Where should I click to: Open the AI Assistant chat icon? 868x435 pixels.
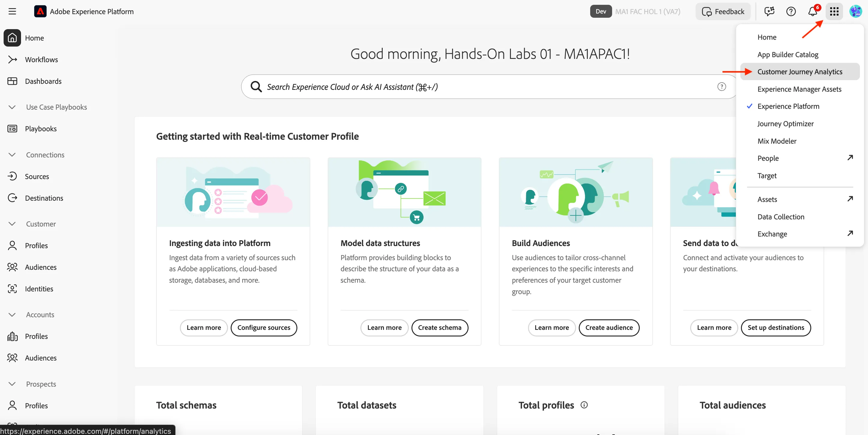769,11
